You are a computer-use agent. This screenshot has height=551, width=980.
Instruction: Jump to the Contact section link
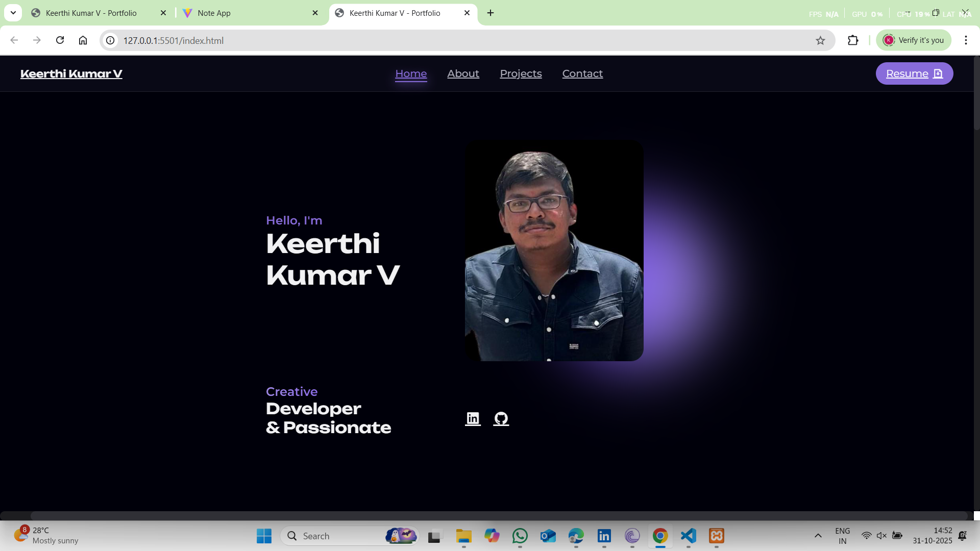pyautogui.click(x=582, y=73)
